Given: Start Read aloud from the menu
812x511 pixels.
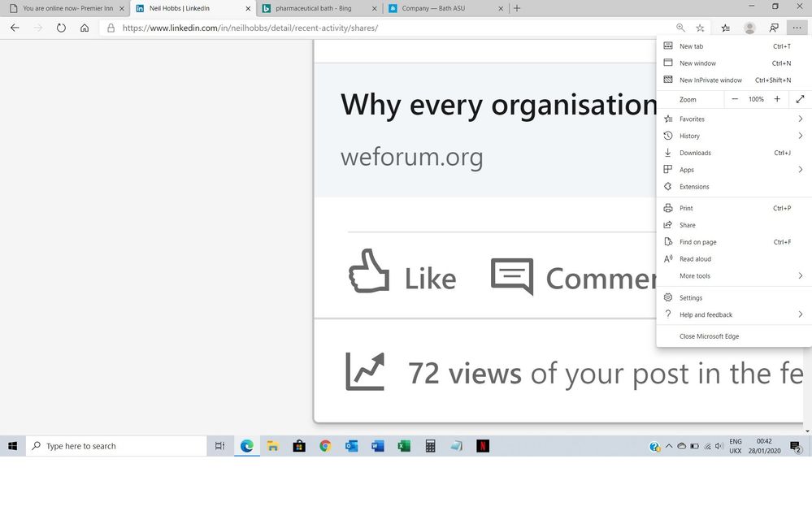Looking at the screenshot, I should click(734, 259).
